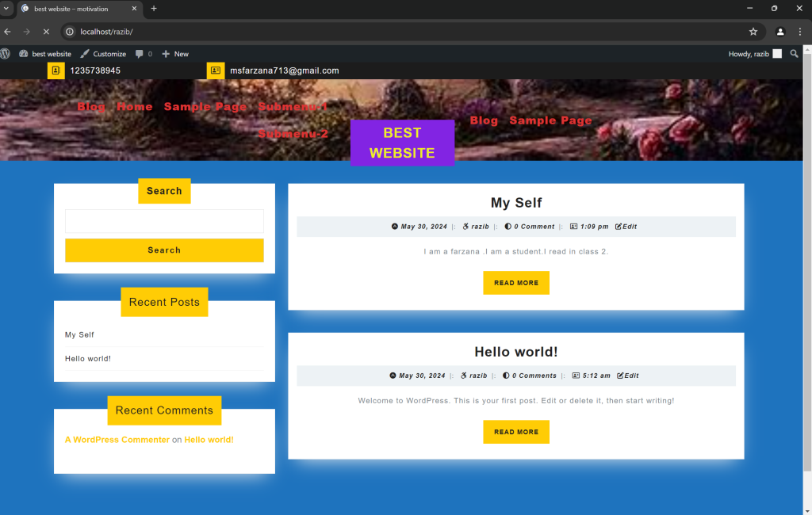Open the New content menu in admin bar
Viewport: 812px width, 515px height.
coord(175,54)
